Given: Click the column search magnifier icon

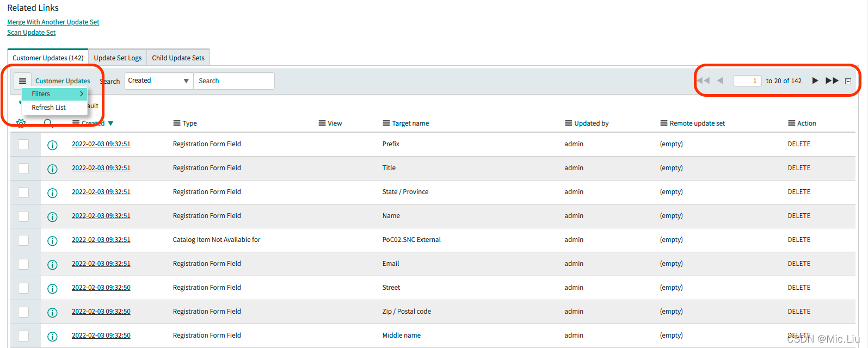Looking at the screenshot, I should [x=48, y=123].
